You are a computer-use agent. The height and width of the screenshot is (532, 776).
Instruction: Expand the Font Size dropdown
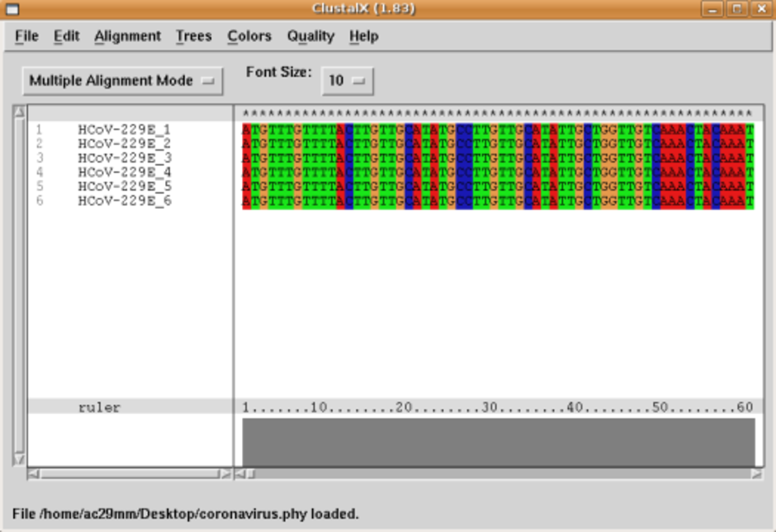(347, 81)
